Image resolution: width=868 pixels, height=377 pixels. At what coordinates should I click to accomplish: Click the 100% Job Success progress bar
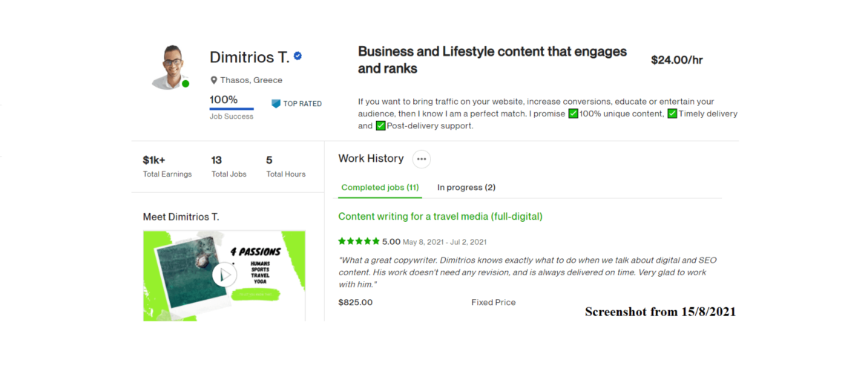[x=231, y=109]
